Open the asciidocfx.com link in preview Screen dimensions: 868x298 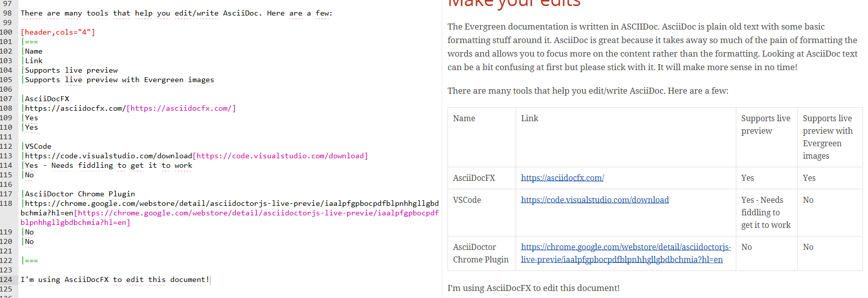click(x=562, y=178)
